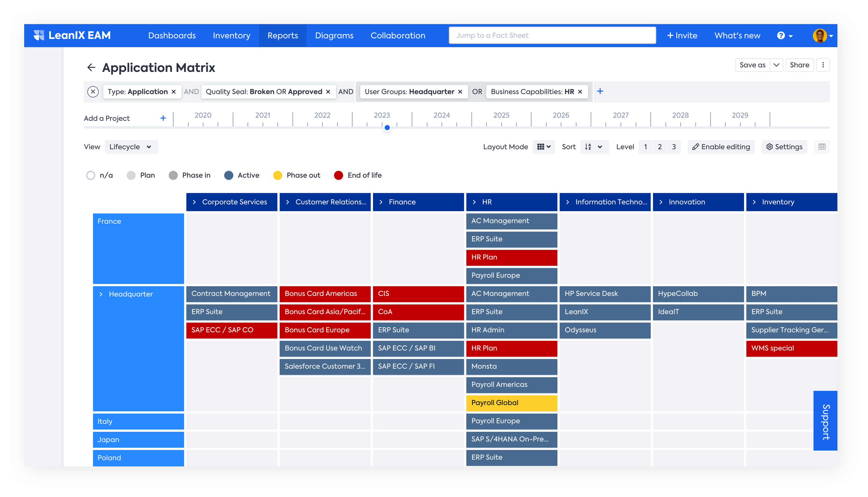Click the 2025 year on the timeline
Image resolution: width=868 pixels, height=497 pixels.
tap(501, 115)
